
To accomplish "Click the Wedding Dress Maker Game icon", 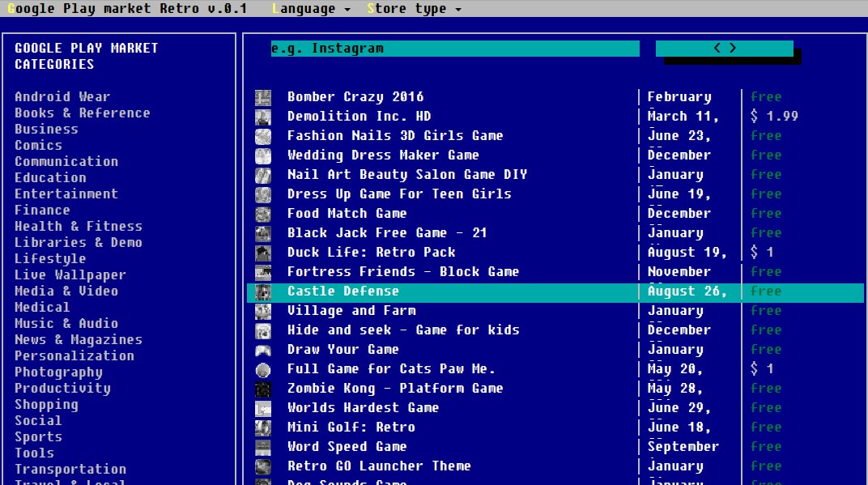I will tap(263, 155).
